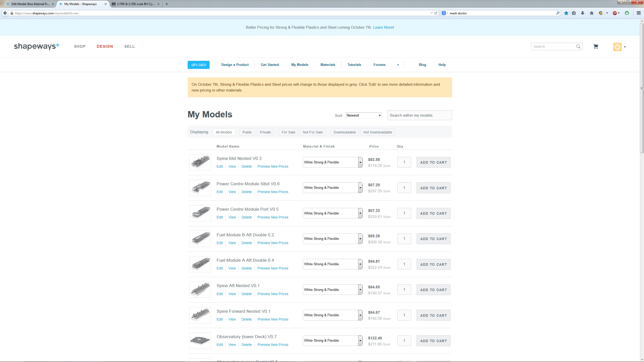
Task: Click the site search magnifier icon
Action: (578, 47)
